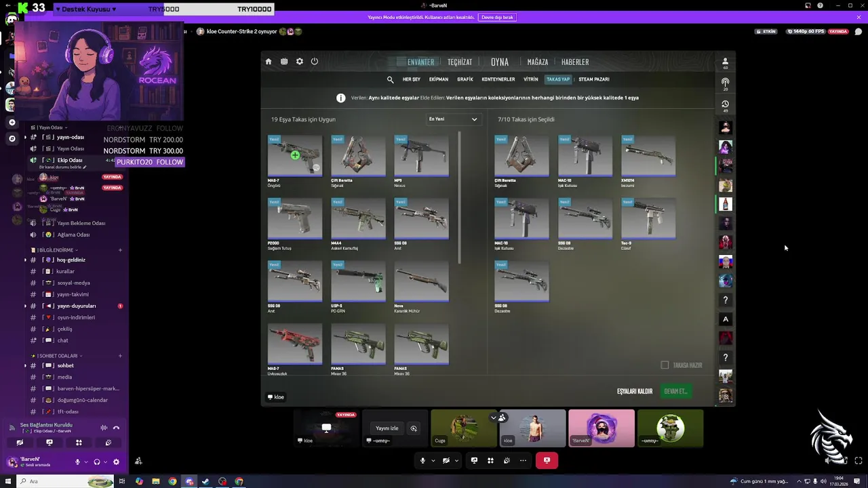This screenshot has width=868, height=488.
Task: Show members icon above participant tiles
Action: (x=502, y=418)
